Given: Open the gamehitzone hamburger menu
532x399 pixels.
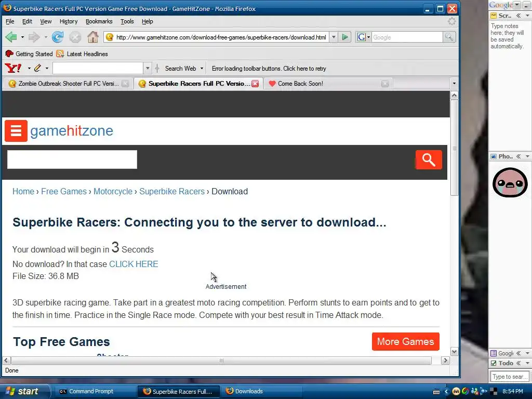Looking at the screenshot, I should tap(16, 130).
